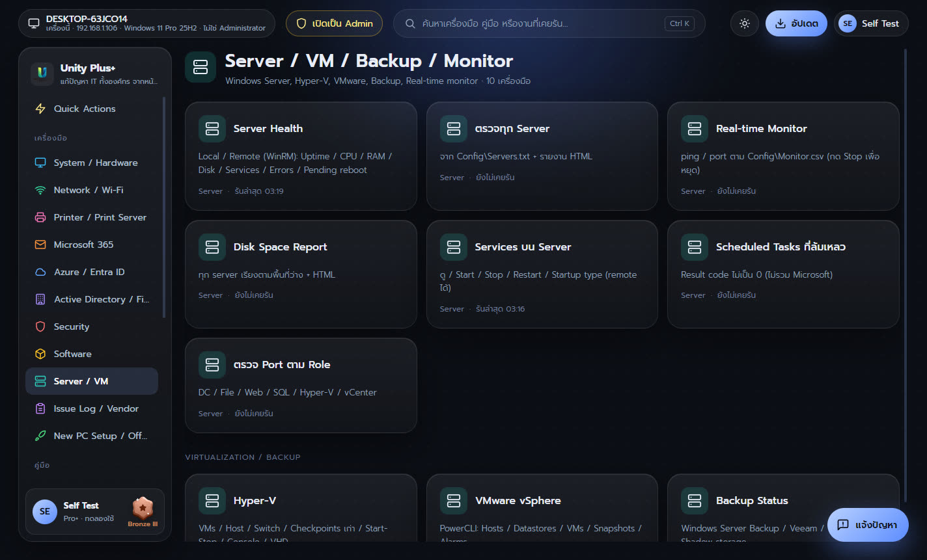Click the Unity Plus+ logo header
Screen dimensions: 927x560
point(95,73)
